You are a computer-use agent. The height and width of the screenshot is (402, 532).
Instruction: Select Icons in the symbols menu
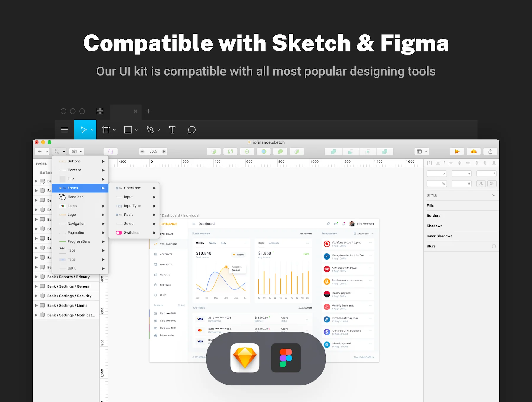coord(80,206)
